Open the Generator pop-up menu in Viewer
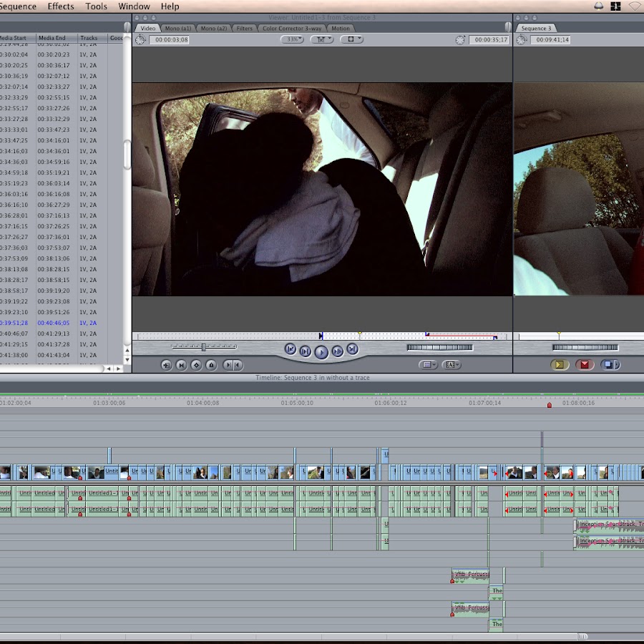This screenshot has height=644, width=644. [452, 365]
